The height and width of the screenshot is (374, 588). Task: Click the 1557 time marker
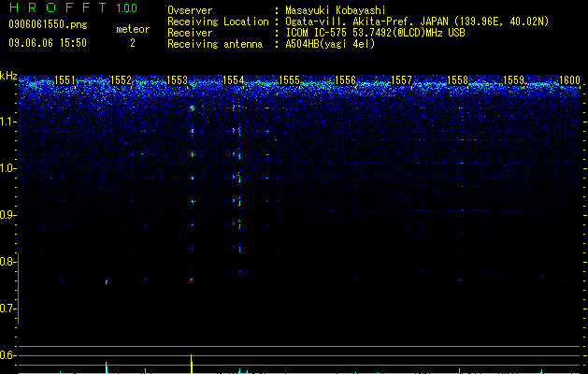click(401, 80)
